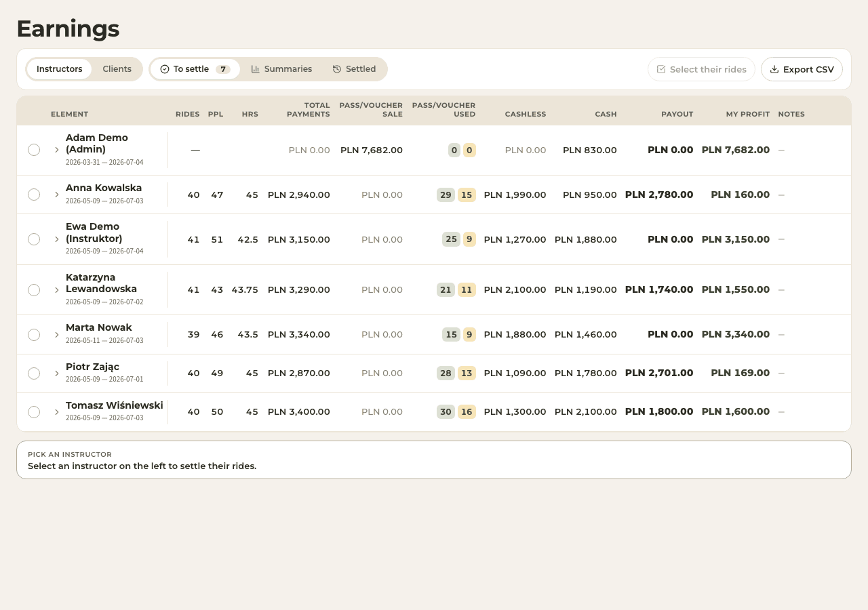Open the To settle tab
This screenshot has width=868, height=610.
tap(195, 69)
